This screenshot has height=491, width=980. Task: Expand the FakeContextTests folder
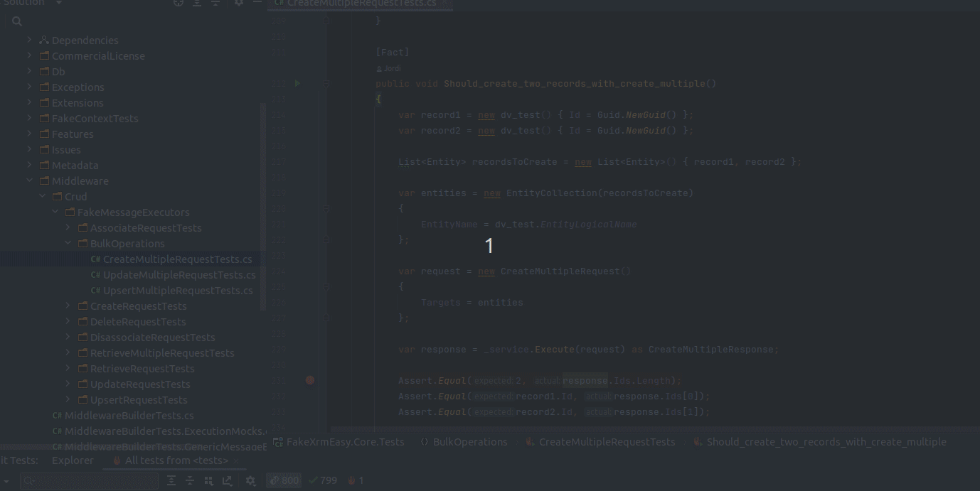29,119
